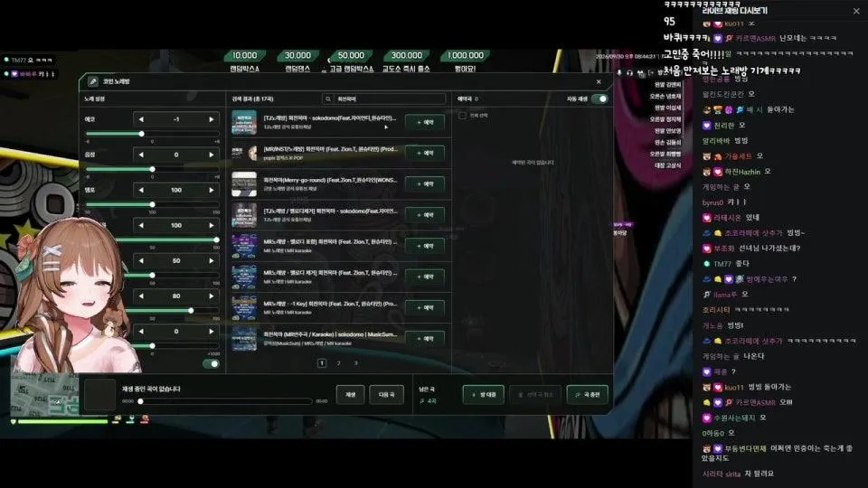Go to results page 2
The width and height of the screenshot is (868, 488).
tap(339, 363)
